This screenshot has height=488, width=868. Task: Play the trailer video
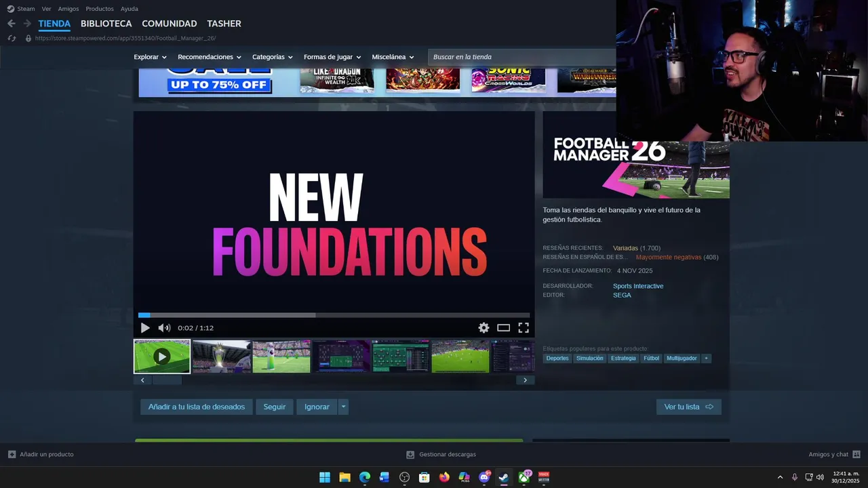point(145,328)
